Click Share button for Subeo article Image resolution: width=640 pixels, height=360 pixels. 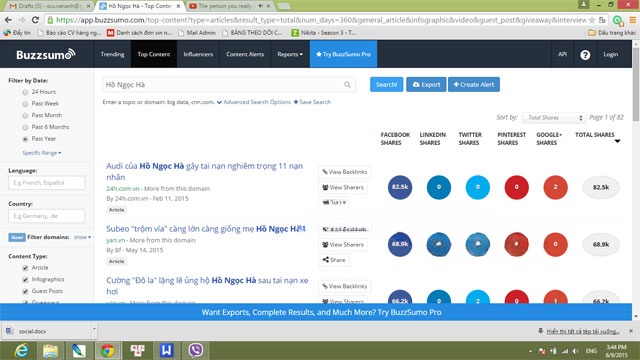pyautogui.click(x=334, y=260)
